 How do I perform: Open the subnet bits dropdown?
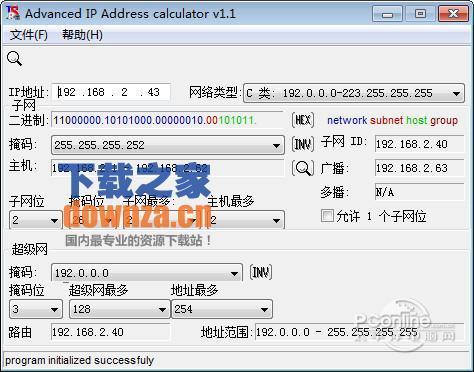[35, 220]
